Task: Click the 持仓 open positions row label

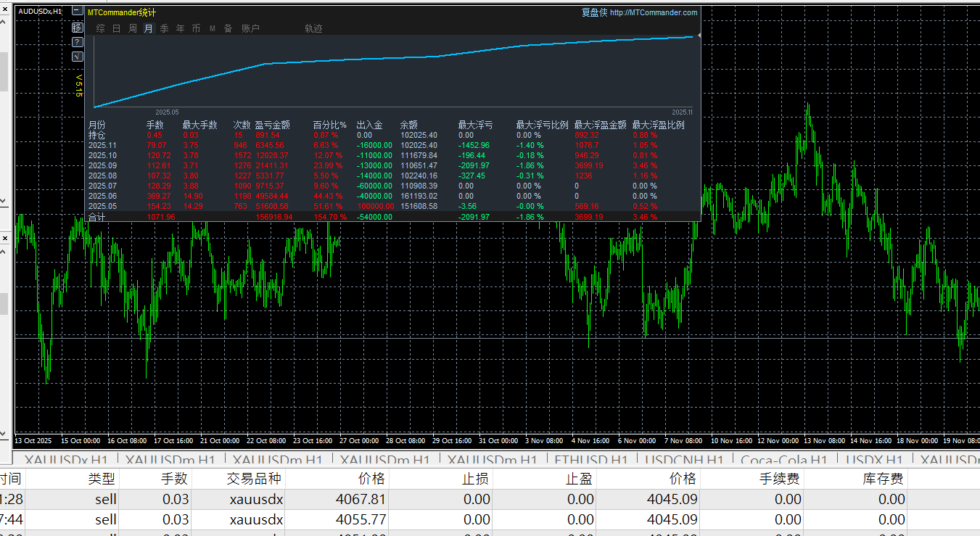Action: [96, 135]
